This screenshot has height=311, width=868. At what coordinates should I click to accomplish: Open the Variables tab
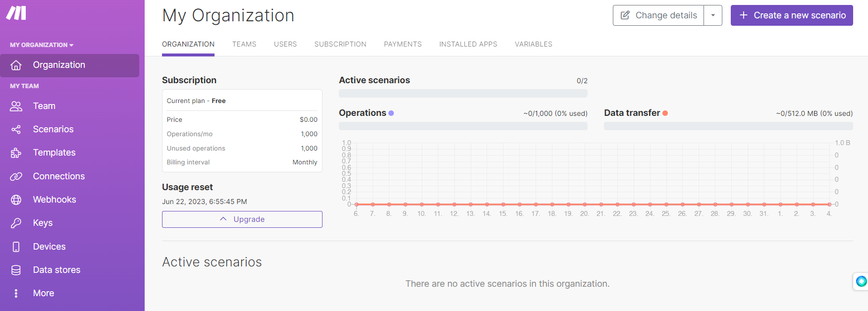pyautogui.click(x=534, y=44)
